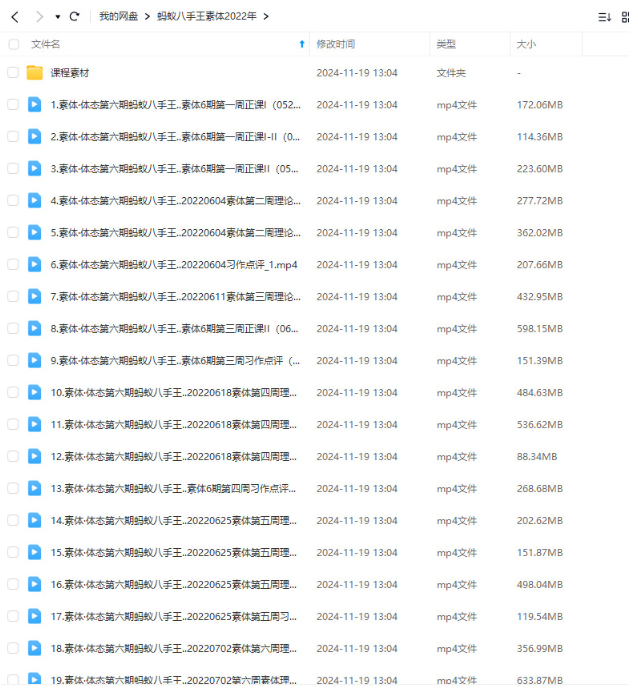Select checkbox for video file 3

point(13,168)
